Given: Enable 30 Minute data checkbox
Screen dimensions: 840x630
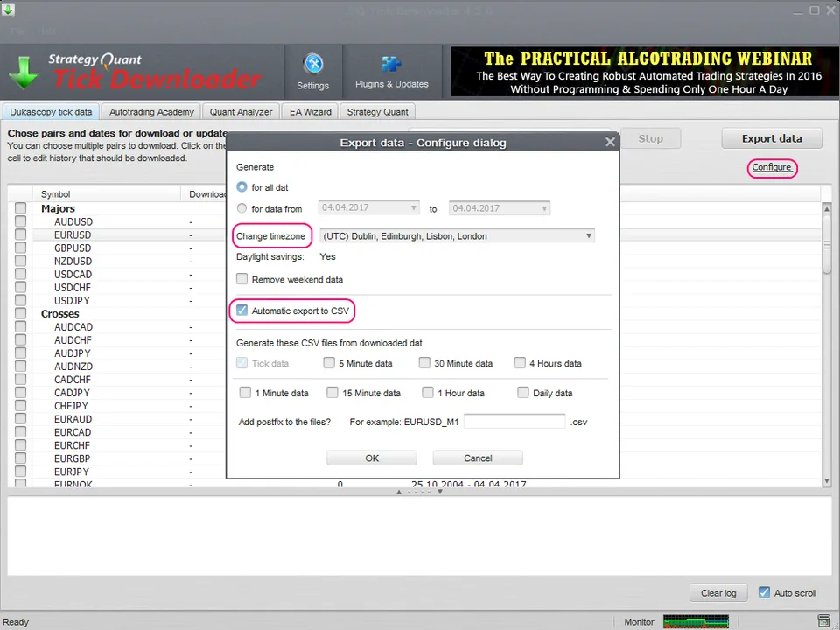Looking at the screenshot, I should 424,362.
